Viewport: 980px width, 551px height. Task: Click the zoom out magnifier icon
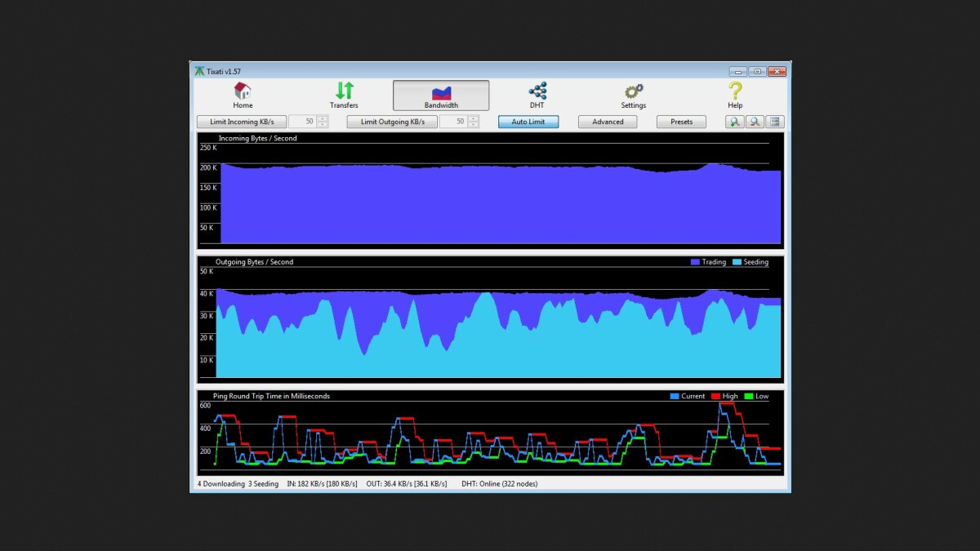point(755,122)
